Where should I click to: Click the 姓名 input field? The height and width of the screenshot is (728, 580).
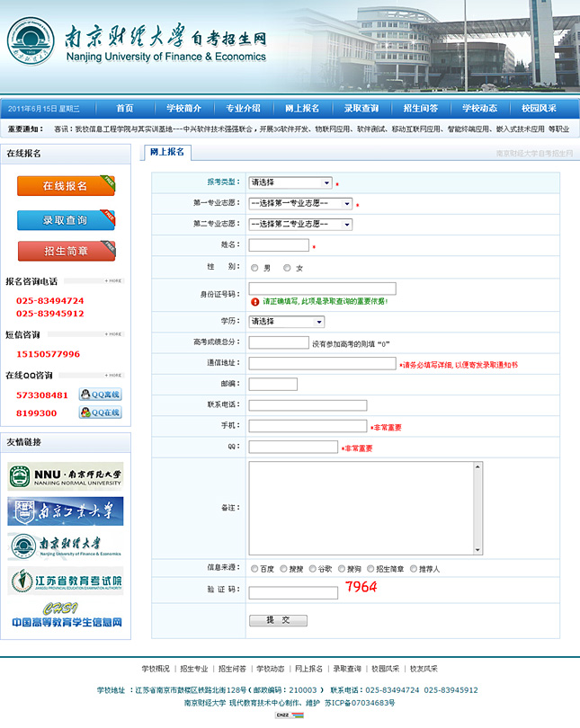(279, 244)
